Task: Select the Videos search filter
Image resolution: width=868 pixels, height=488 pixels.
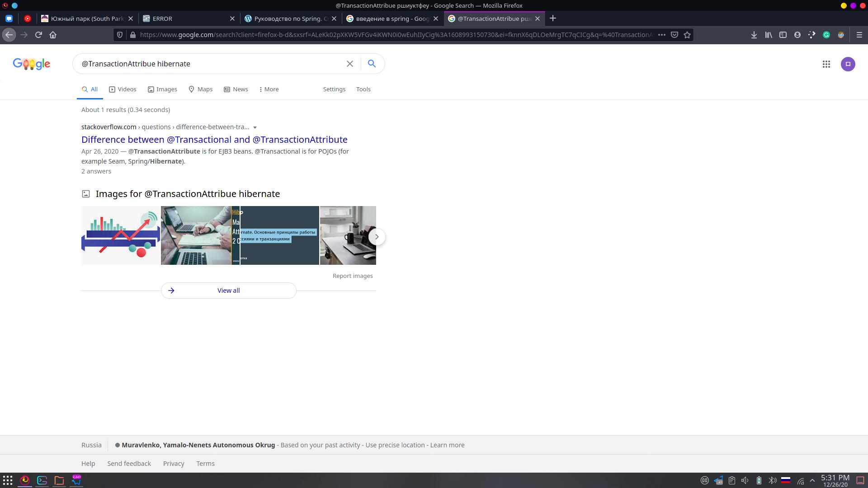Action: tap(123, 89)
